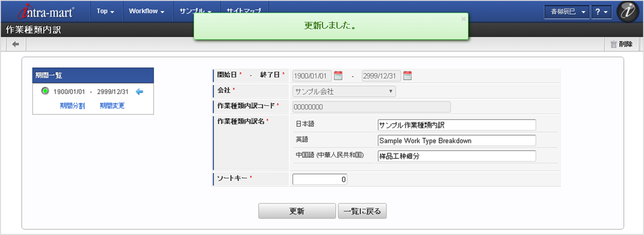This screenshot has height=235, width=644.
Task: Click the 英語 name input field
Action: (x=457, y=141)
